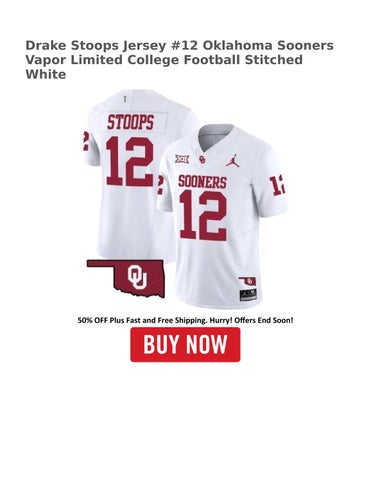Click the word White in the title
The image size is (371, 480).
pyautogui.click(x=46, y=74)
